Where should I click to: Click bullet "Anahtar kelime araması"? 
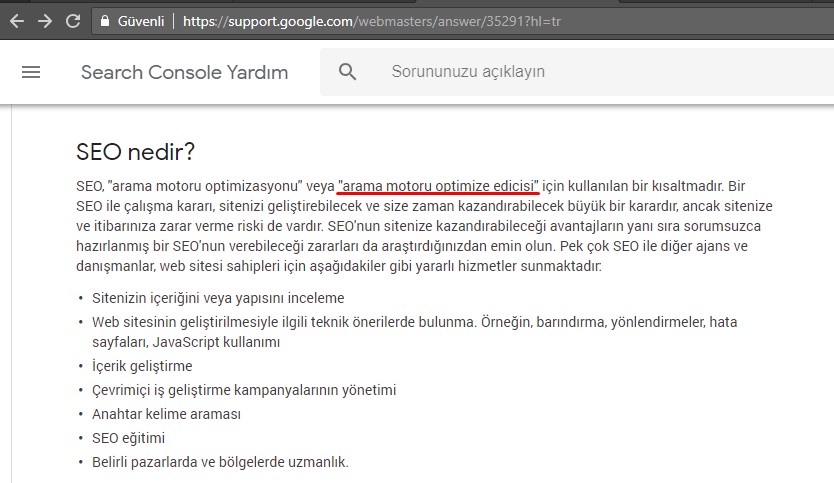pyautogui.click(x=166, y=414)
